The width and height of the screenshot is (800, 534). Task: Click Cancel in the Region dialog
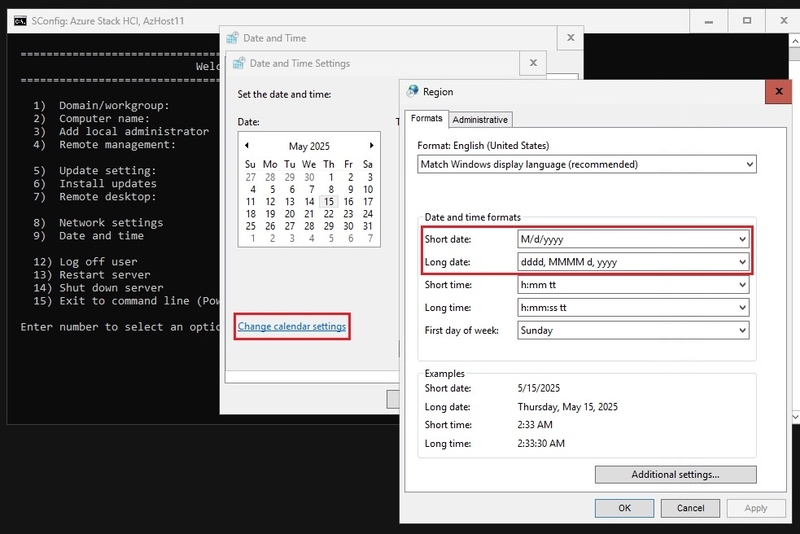pos(690,508)
